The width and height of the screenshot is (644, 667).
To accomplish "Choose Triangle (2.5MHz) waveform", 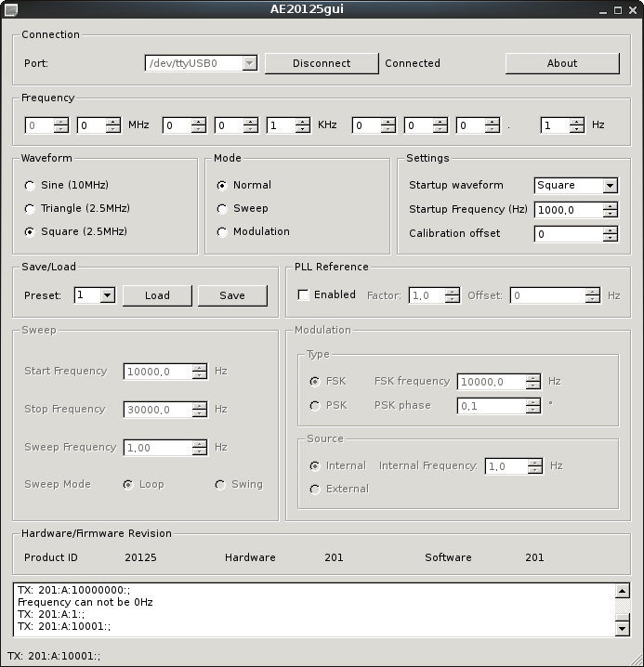I will [31, 209].
